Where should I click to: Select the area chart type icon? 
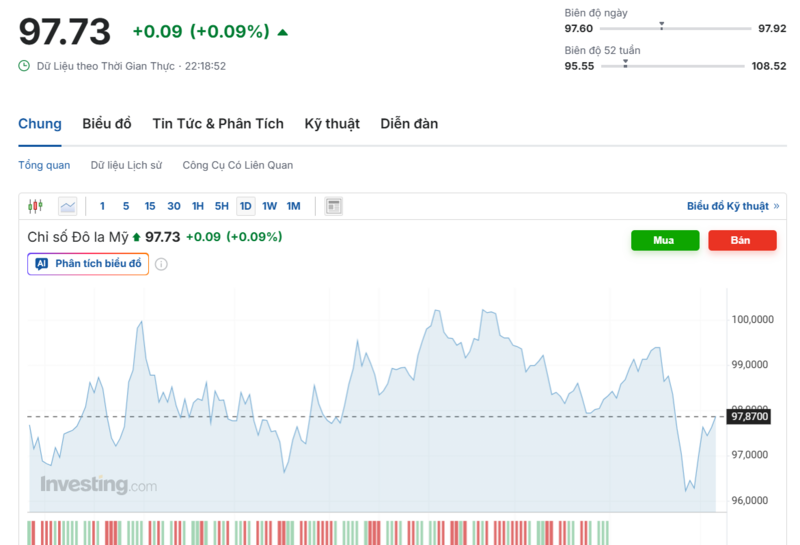(67, 206)
